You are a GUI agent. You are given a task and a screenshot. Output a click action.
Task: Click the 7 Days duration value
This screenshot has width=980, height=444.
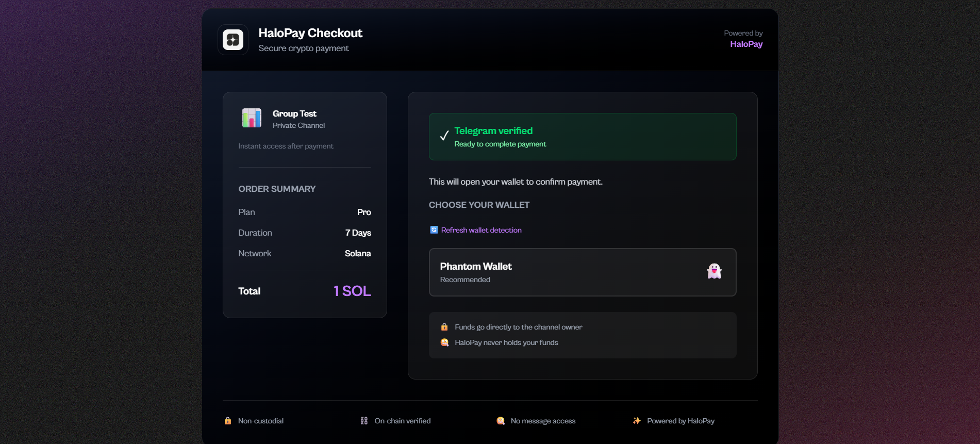point(358,233)
